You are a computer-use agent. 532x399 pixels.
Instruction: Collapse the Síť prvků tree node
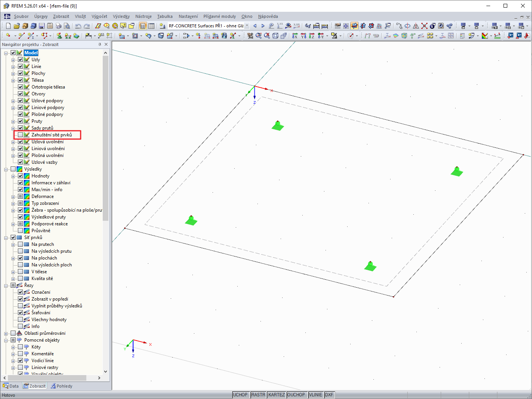(6, 237)
